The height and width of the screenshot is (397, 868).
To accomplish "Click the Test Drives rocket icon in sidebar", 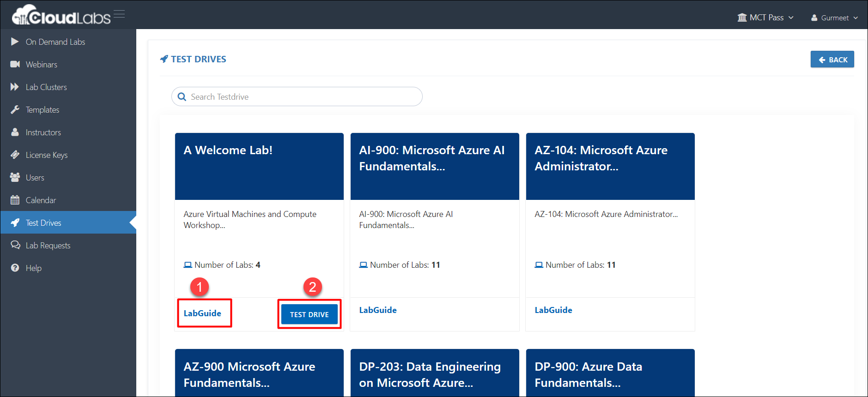I will coord(15,223).
